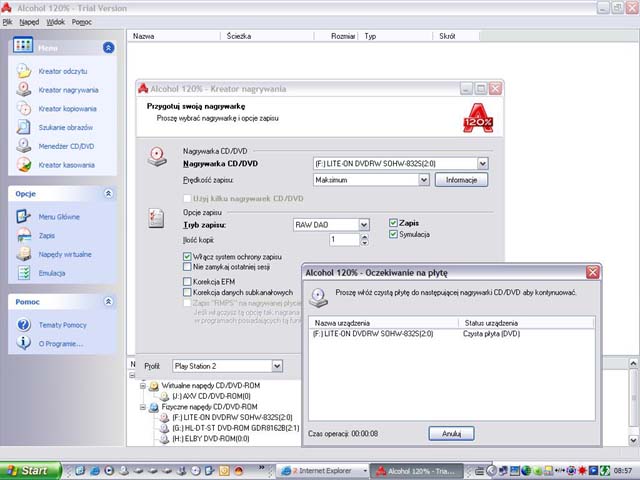Click Alcohol 120% taskbar button

[416, 471]
